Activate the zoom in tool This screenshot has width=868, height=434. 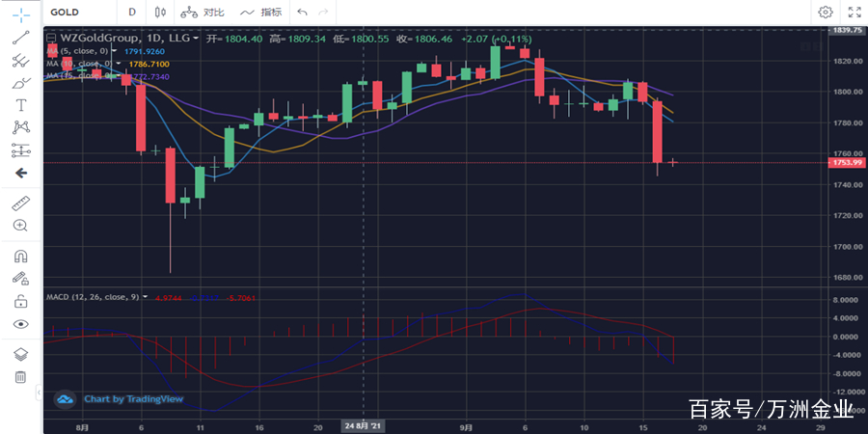tap(20, 225)
